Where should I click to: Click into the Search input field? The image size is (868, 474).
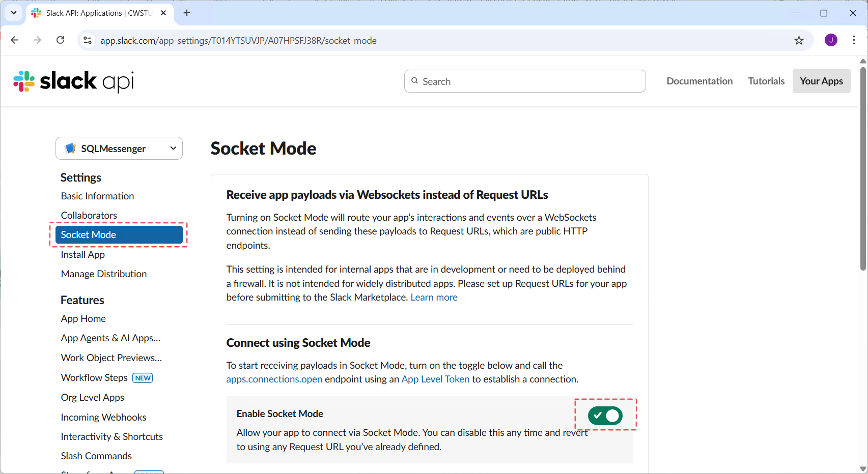[x=529, y=81]
